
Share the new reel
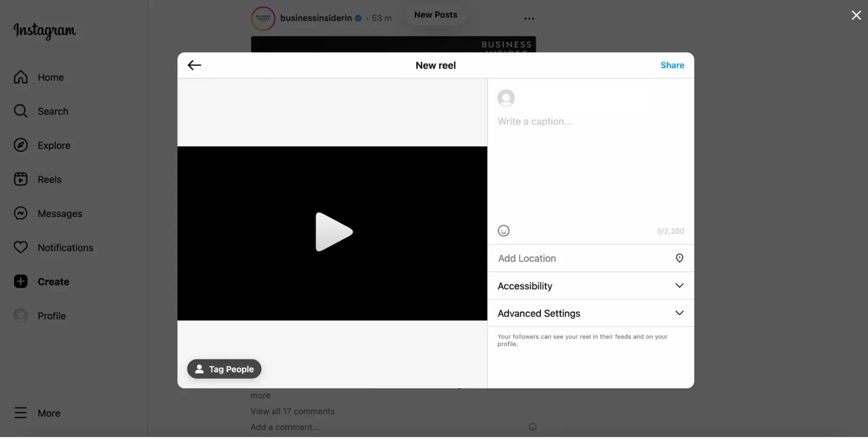coord(672,65)
